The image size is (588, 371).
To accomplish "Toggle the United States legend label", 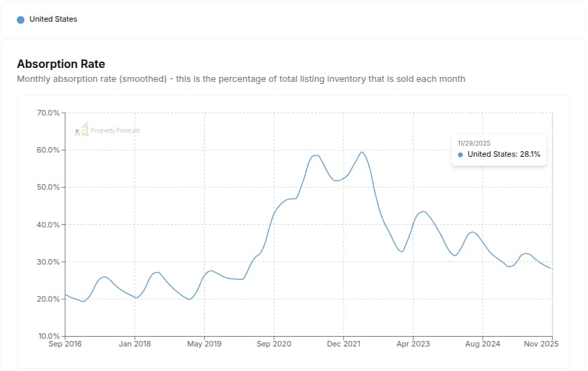I will click(x=53, y=20).
